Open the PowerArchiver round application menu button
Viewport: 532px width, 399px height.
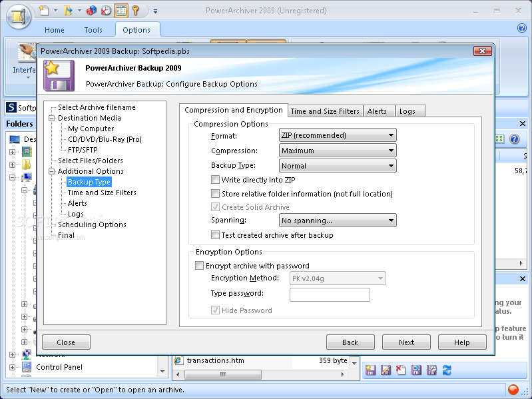pyautogui.click(x=19, y=15)
